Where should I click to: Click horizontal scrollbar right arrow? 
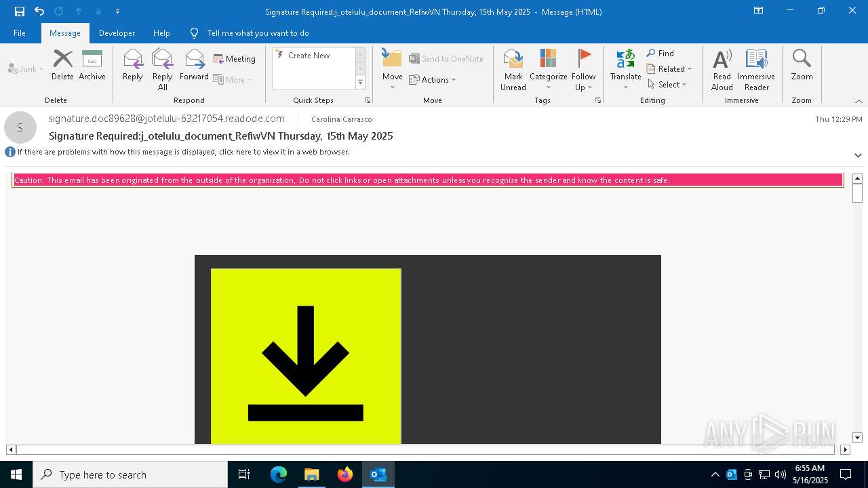pos(845,449)
